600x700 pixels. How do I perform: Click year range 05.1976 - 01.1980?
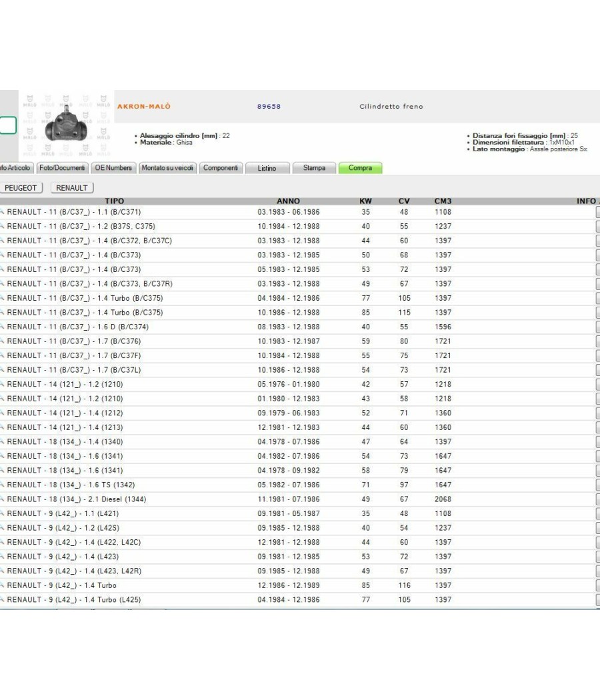[x=289, y=385]
